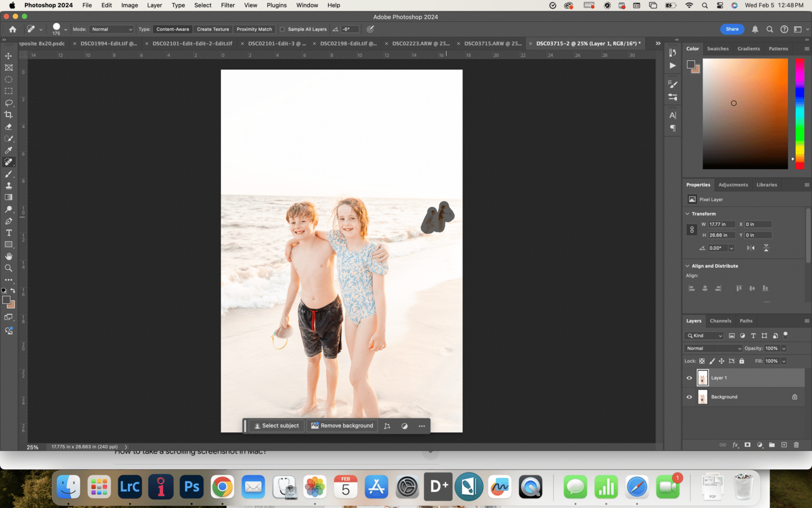The height and width of the screenshot is (508, 812).
Task: Pick a color in the color field
Action: tap(745, 114)
